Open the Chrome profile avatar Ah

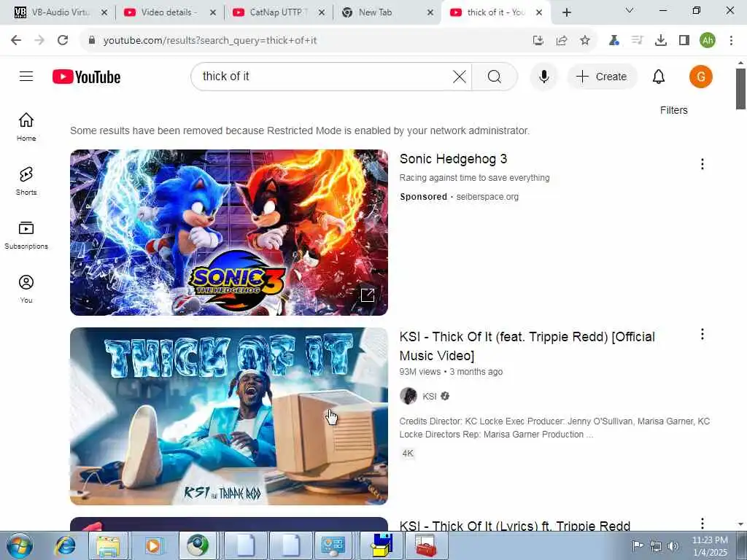[708, 41]
